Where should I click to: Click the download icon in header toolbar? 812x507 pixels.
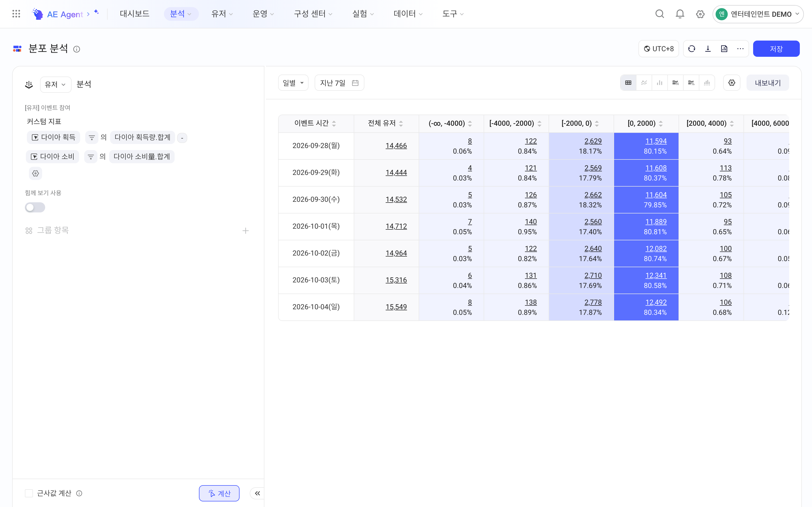coord(708,49)
